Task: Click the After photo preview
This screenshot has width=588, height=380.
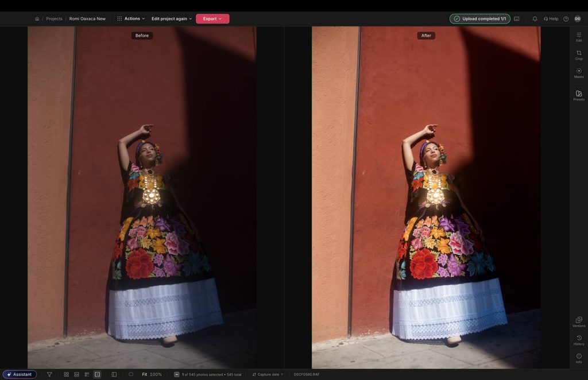Action: [426, 197]
